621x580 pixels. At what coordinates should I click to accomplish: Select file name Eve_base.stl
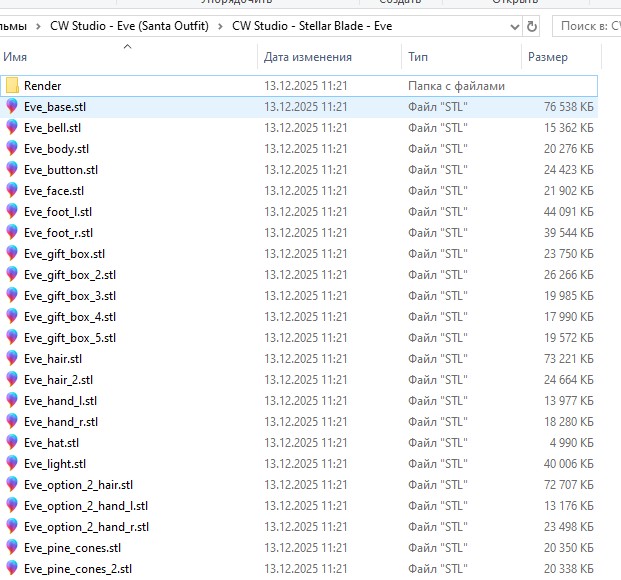(x=55, y=107)
